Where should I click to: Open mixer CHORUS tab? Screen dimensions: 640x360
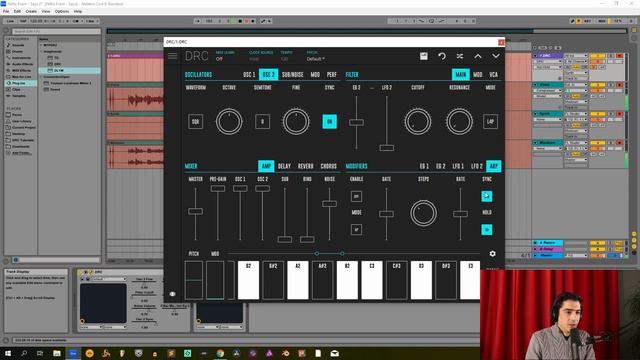pyautogui.click(x=329, y=166)
